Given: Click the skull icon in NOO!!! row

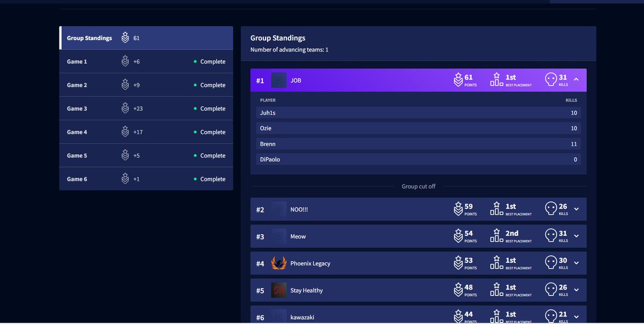Looking at the screenshot, I should [551, 208].
